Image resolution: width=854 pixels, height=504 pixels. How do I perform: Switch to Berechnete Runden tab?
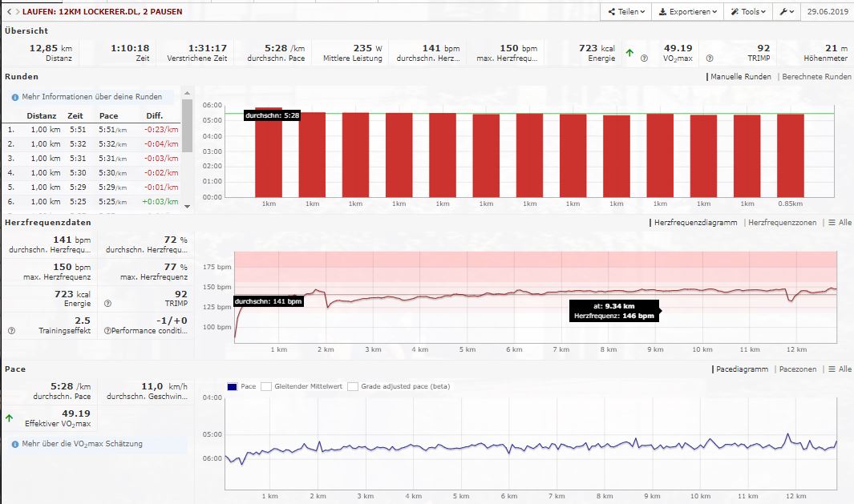click(816, 77)
